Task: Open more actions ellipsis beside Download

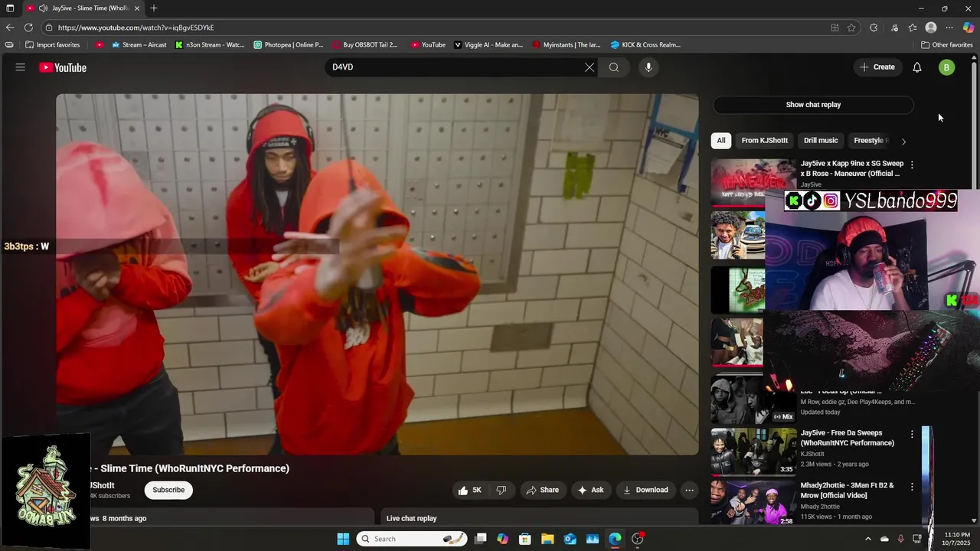Action: click(x=689, y=490)
